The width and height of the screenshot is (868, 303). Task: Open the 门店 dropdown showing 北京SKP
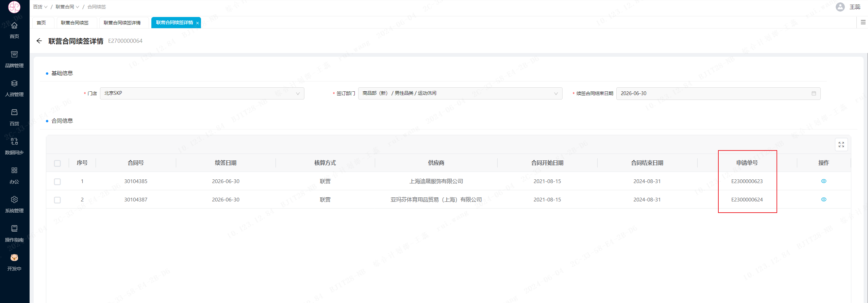202,93
